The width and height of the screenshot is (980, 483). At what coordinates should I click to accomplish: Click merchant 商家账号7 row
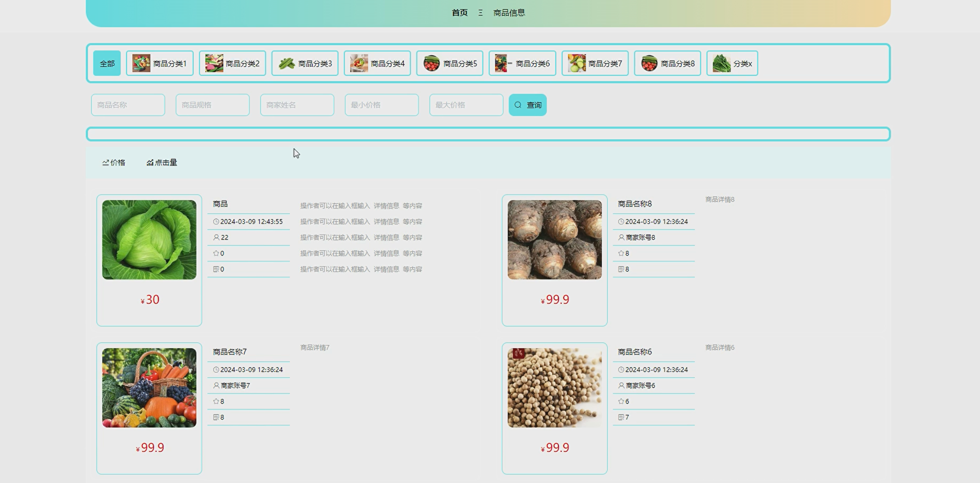coord(249,386)
